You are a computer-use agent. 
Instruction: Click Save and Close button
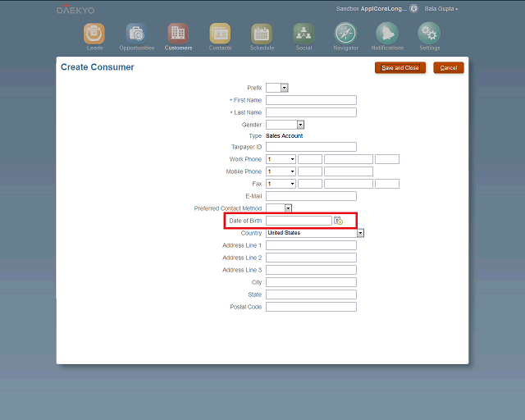(x=400, y=67)
